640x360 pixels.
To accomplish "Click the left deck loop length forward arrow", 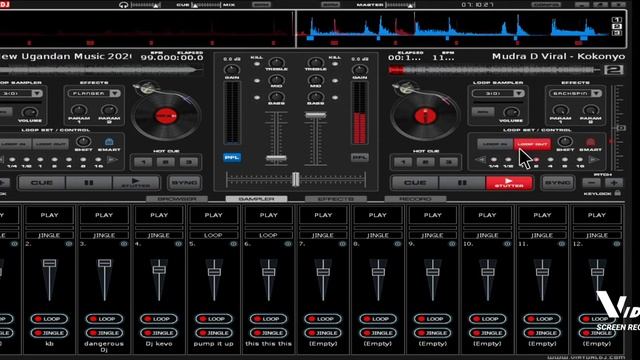I will tap(112, 160).
